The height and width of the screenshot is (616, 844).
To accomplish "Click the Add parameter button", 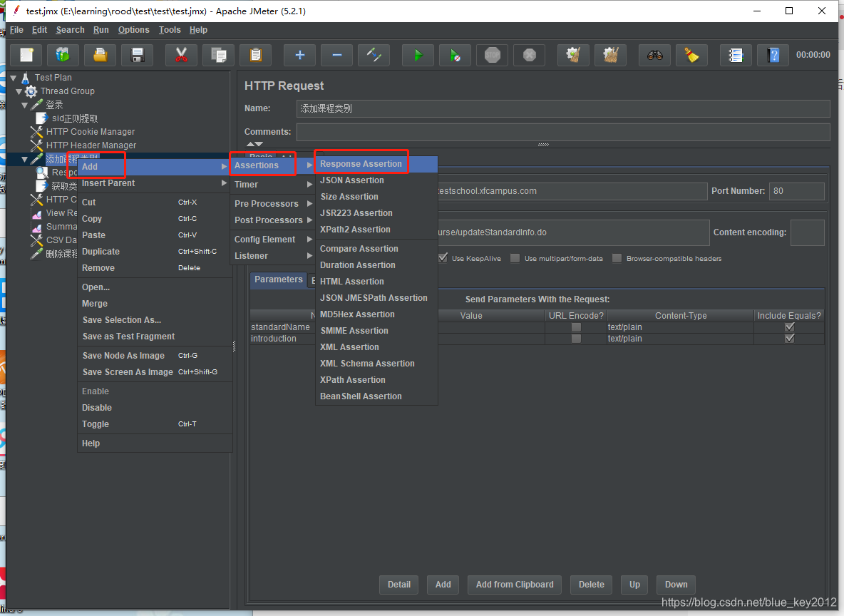I will click(443, 585).
